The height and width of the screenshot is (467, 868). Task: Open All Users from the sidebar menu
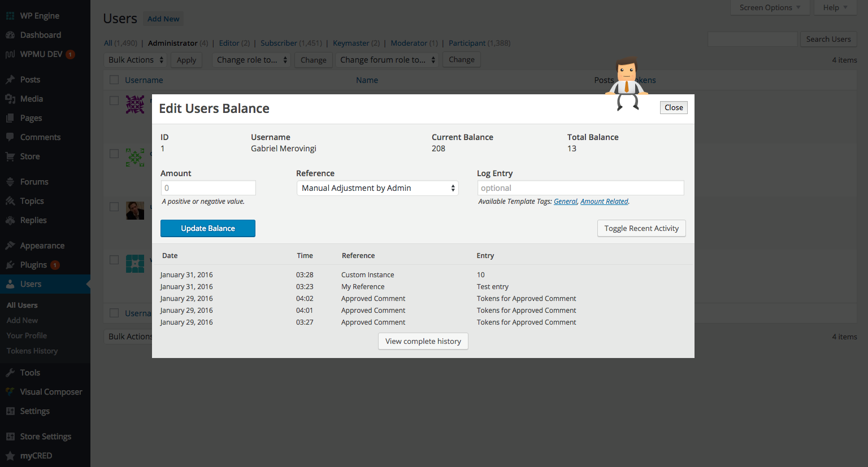(21, 305)
